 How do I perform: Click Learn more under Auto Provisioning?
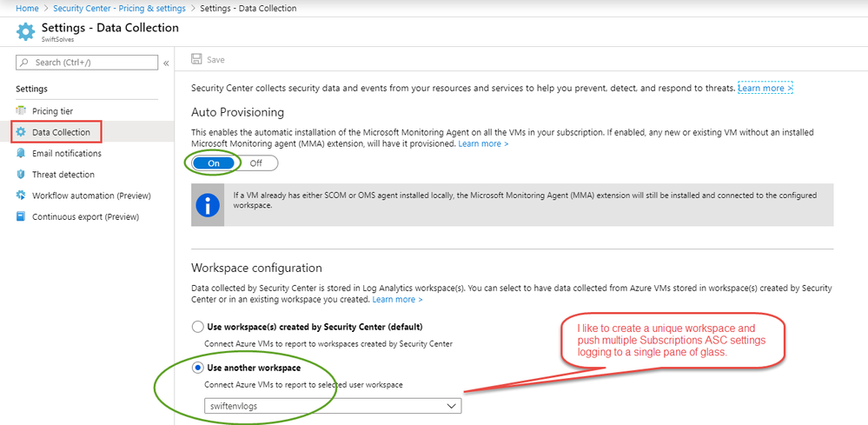[x=483, y=143]
